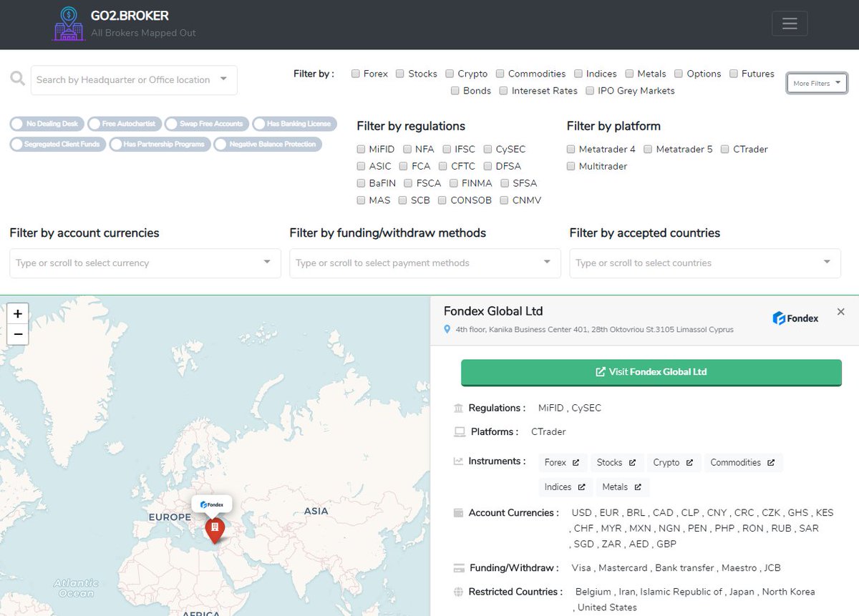Check the Metatrader 4 platform checkbox
Screen dimensions: 859x616
[571, 150]
